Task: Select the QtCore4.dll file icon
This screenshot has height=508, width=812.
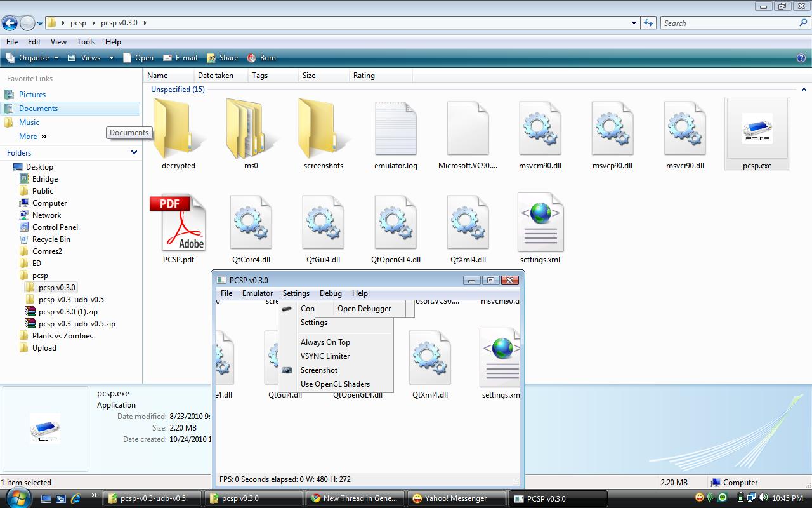Action: [x=251, y=222]
